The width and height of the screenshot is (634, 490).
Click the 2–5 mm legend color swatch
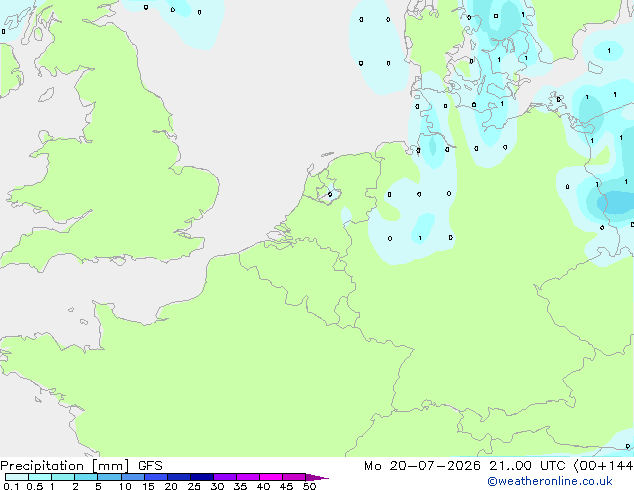[86, 477]
